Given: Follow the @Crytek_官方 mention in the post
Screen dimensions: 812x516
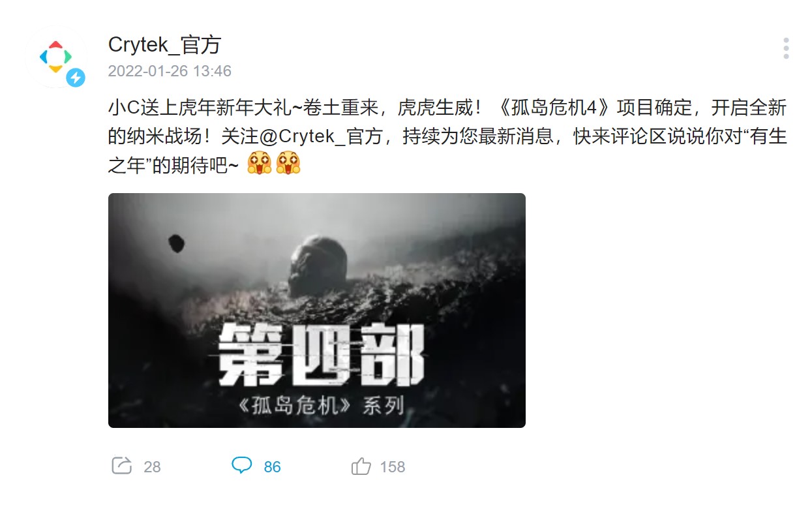Looking at the screenshot, I should coord(321,137).
